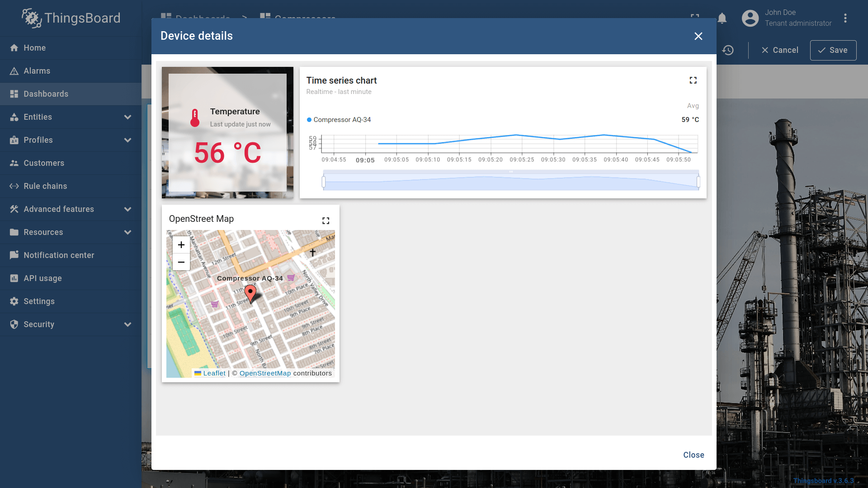Viewport: 868px width, 488px height.
Task: Click left handle of chart range slider
Action: (324, 182)
